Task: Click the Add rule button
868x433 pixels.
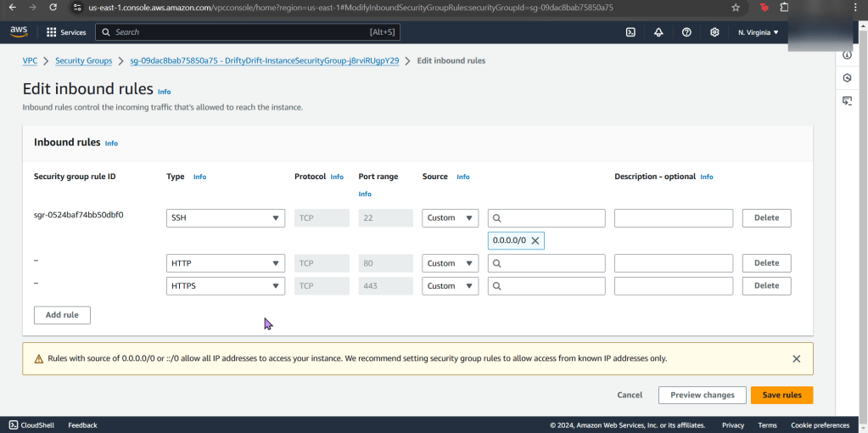Action: coord(62,315)
